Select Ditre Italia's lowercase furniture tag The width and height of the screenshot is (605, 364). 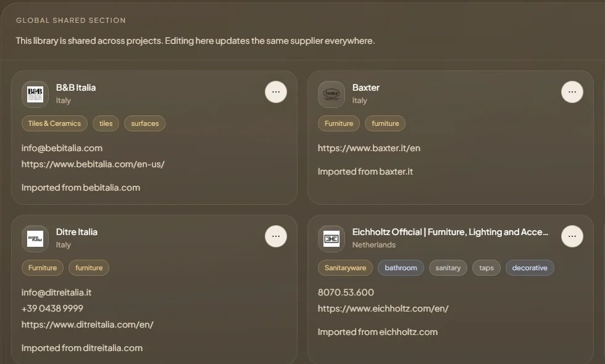(89, 268)
